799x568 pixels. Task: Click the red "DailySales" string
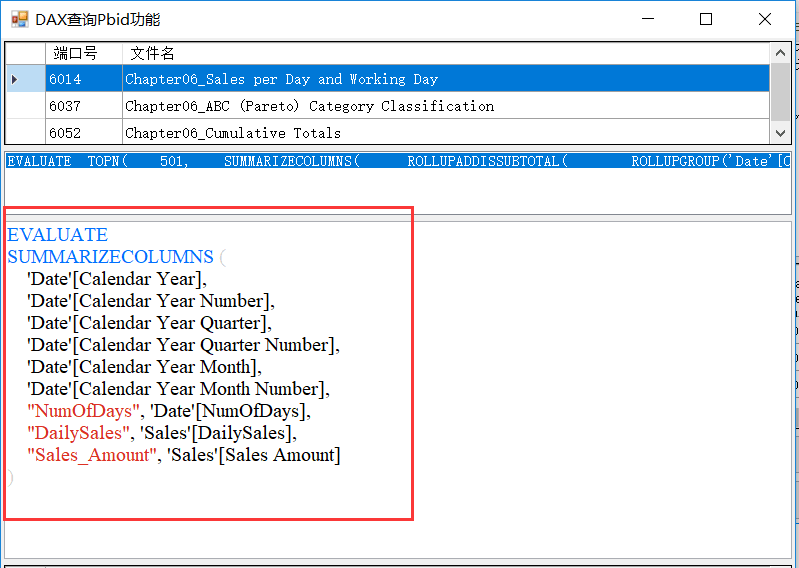coord(78,433)
